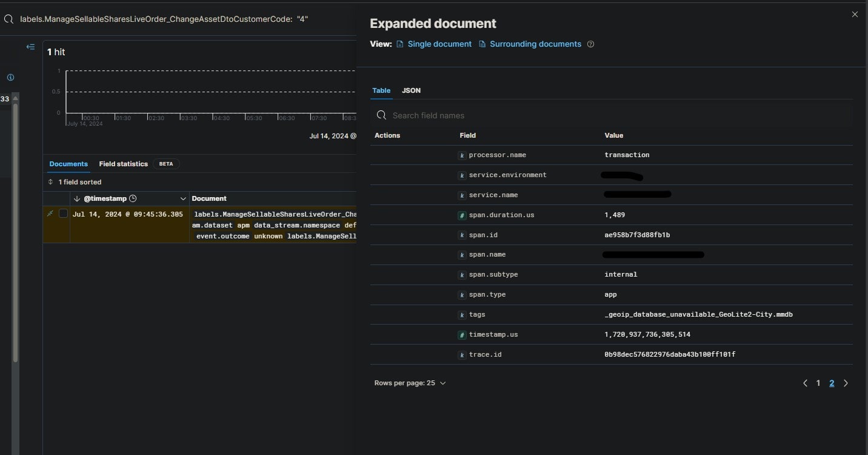
Task: Click the Document column header
Action: tap(209, 198)
